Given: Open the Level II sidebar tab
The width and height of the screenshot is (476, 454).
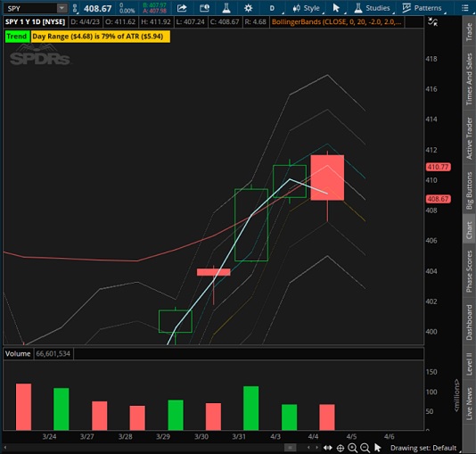Looking at the screenshot, I should pos(469,364).
